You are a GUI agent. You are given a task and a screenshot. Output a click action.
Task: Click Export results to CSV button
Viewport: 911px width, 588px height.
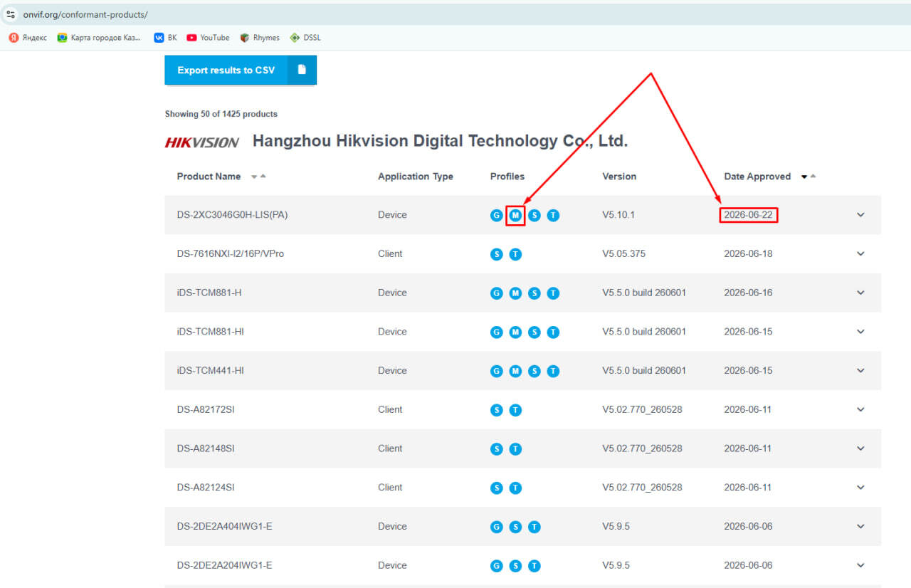coord(241,70)
